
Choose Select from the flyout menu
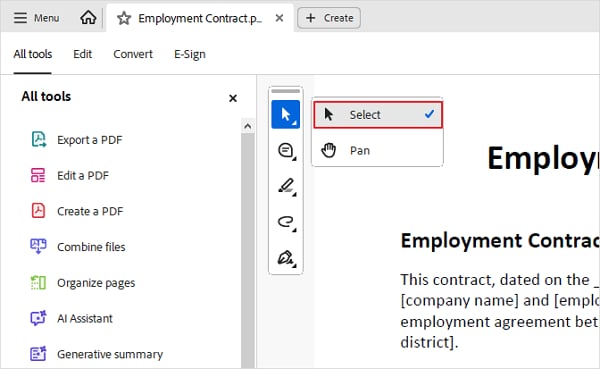point(378,114)
